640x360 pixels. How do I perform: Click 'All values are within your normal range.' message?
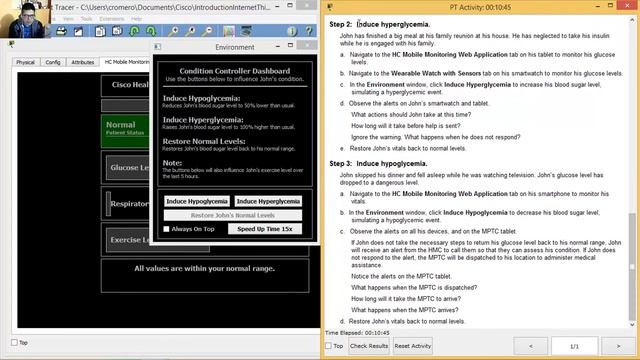pyautogui.click(x=204, y=269)
